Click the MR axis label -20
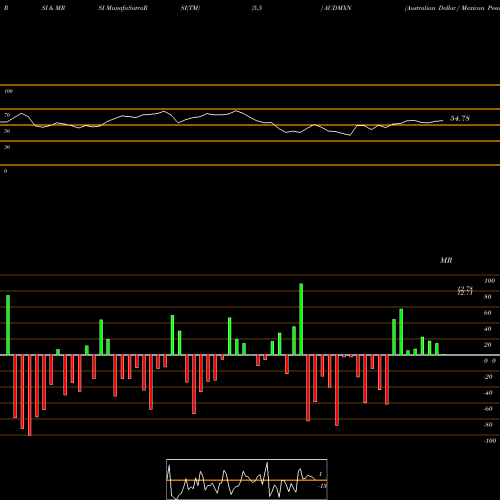The width and height of the screenshot is (500, 500). [488, 377]
